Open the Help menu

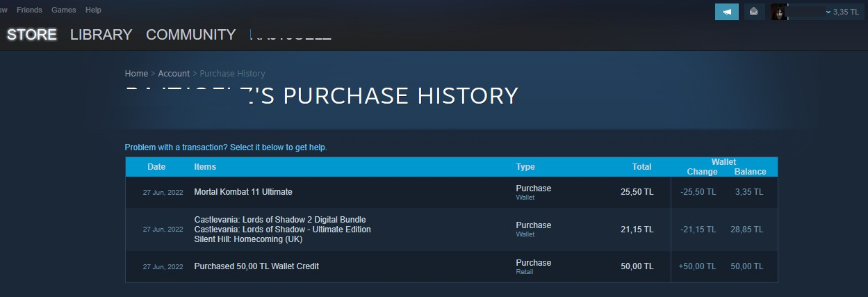93,10
